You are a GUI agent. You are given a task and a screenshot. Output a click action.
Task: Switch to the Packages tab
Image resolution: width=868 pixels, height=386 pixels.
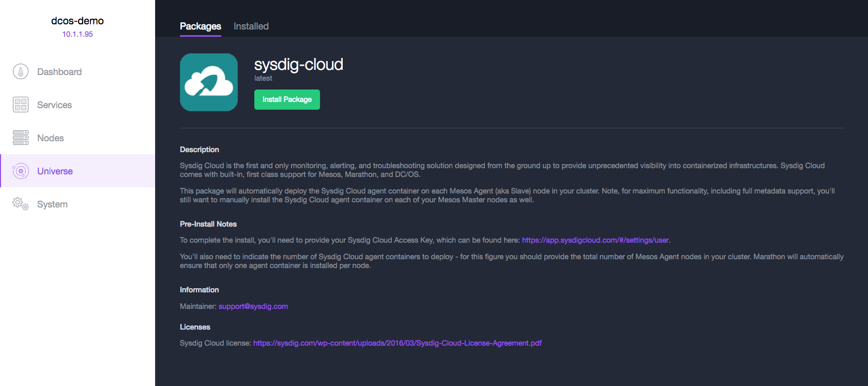[x=201, y=26]
